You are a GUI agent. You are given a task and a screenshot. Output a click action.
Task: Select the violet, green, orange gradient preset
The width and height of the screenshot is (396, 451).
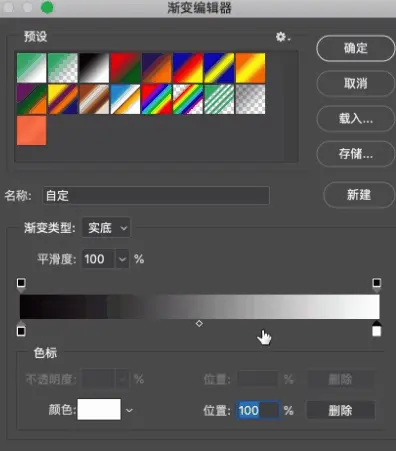(x=32, y=99)
